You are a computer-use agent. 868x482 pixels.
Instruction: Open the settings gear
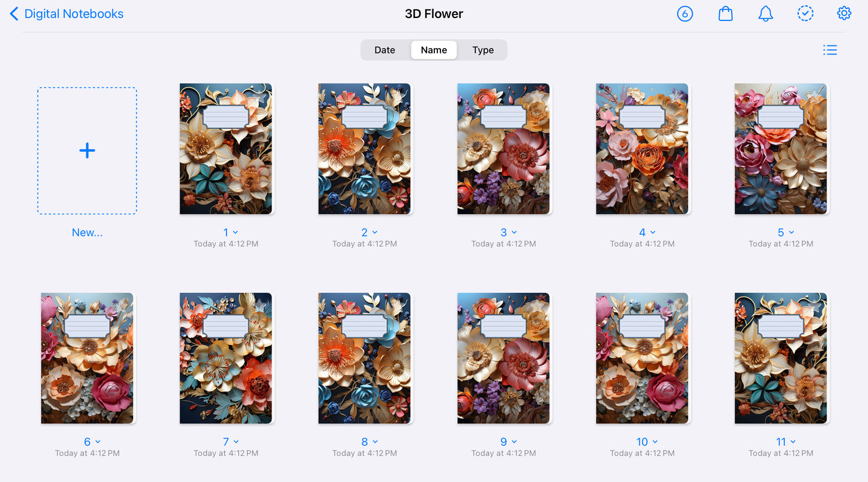pyautogui.click(x=844, y=13)
